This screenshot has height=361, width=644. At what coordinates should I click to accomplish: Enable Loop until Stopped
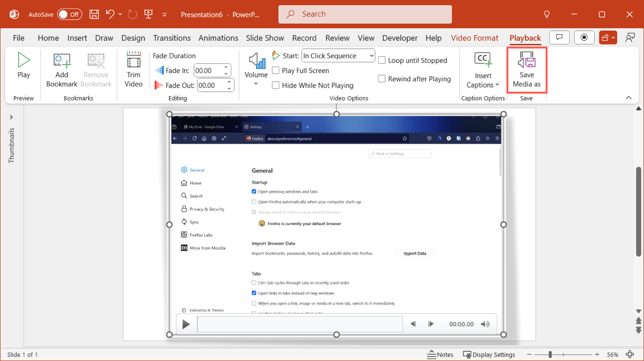point(382,60)
